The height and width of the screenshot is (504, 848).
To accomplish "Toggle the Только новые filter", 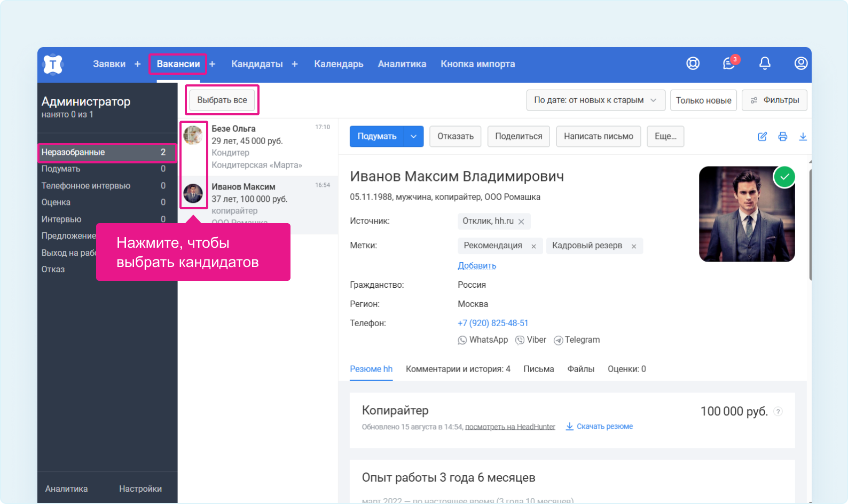I will click(x=703, y=100).
